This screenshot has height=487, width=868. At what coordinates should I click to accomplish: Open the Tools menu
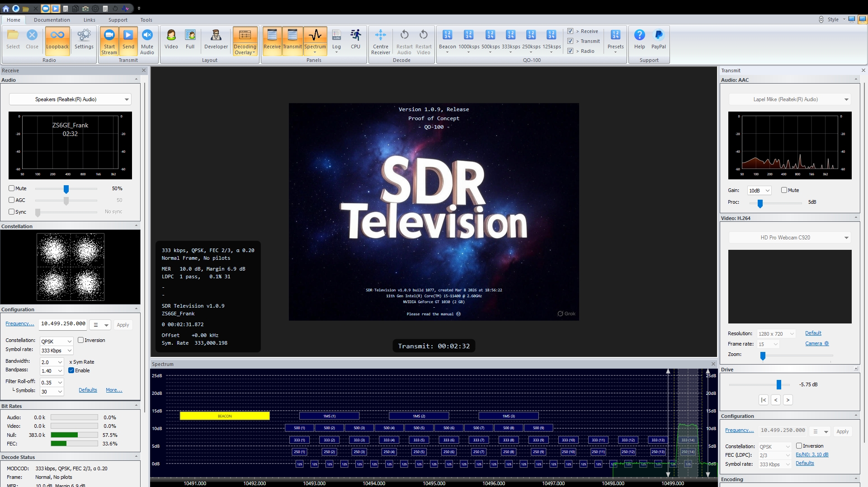pos(146,20)
